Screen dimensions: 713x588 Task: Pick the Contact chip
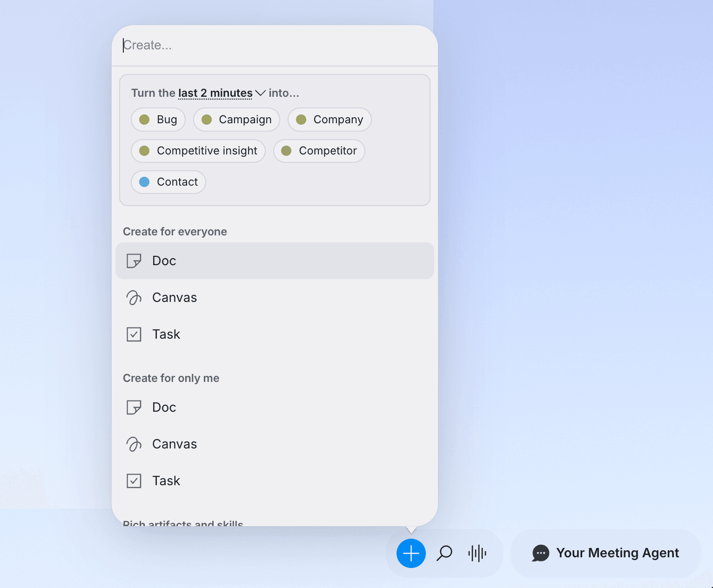click(x=168, y=182)
